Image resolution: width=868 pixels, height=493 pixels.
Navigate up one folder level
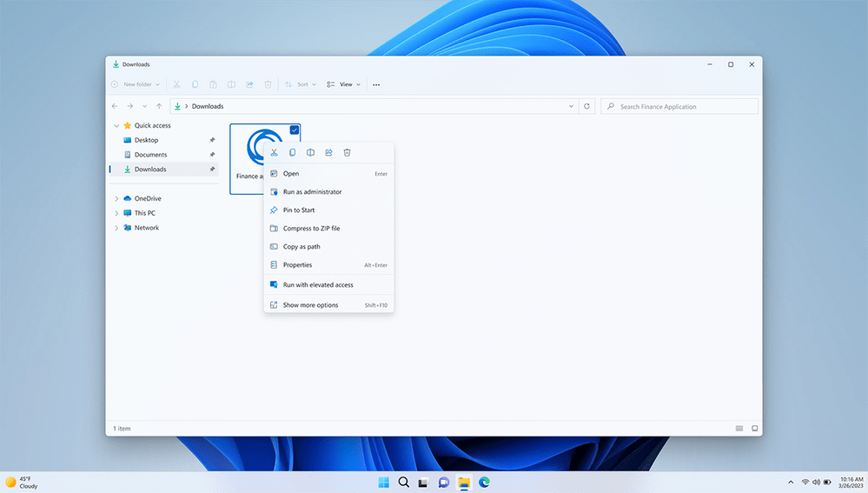[158, 106]
